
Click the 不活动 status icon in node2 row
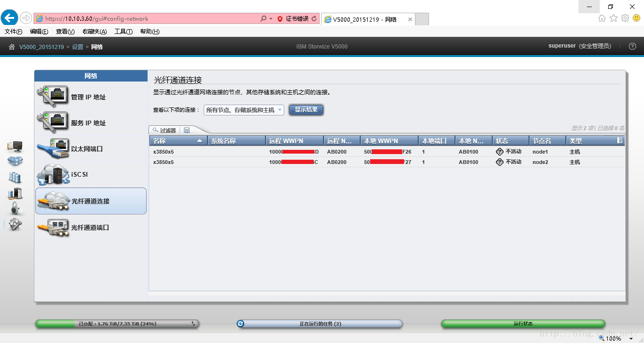pos(500,162)
